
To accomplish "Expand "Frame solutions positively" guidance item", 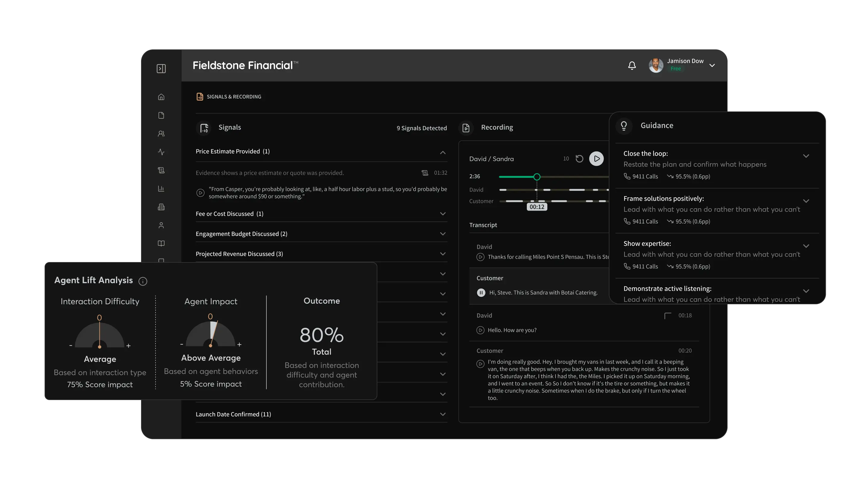I will [806, 201].
